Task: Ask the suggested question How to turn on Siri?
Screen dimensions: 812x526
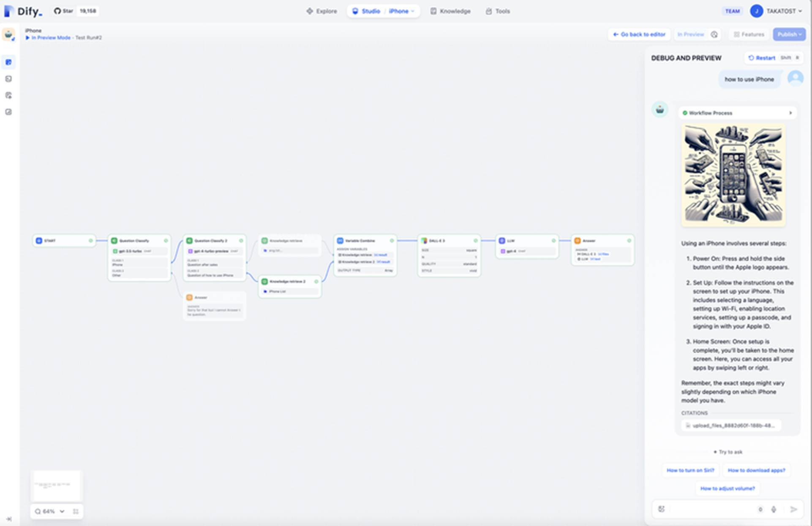Action: [x=690, y=470]
